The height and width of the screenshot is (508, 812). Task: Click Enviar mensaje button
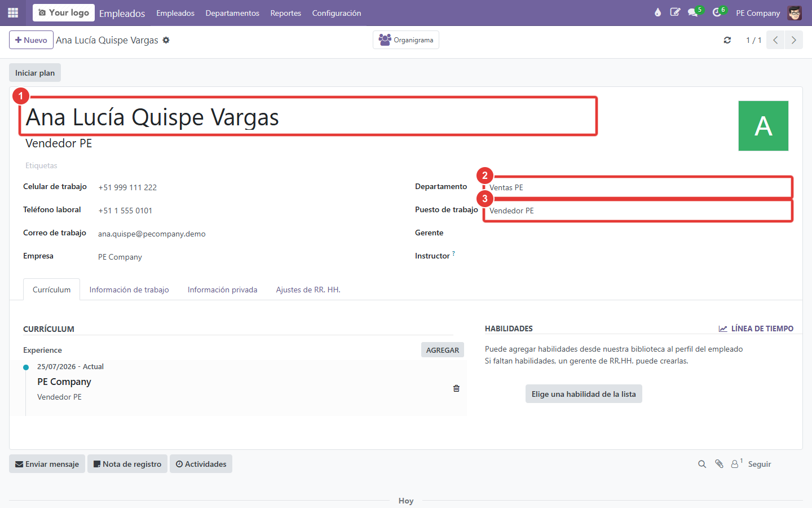pyautogui.click(x=47, y=464)
